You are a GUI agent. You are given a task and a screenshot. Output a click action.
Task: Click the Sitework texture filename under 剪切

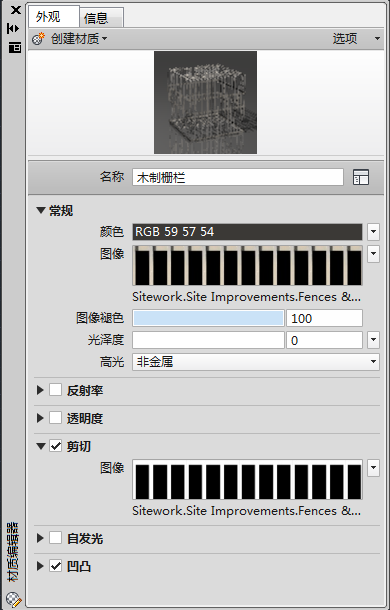point(246,510)
